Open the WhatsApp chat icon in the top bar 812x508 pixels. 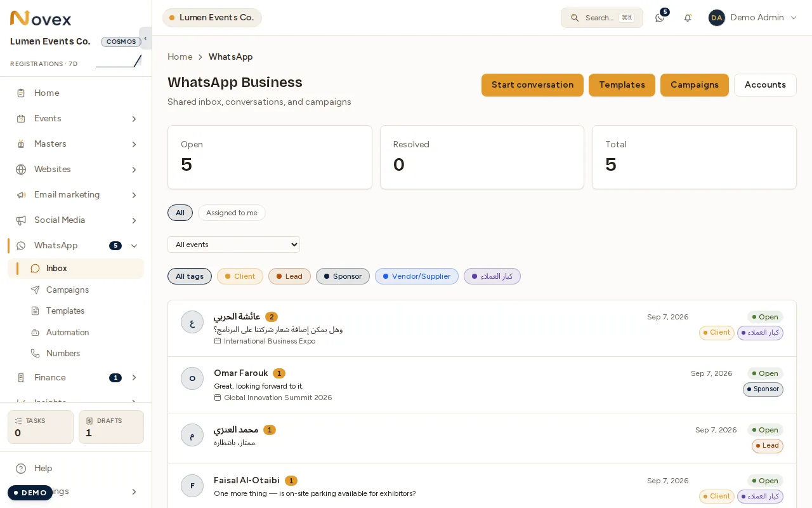(x=660, y=18)
